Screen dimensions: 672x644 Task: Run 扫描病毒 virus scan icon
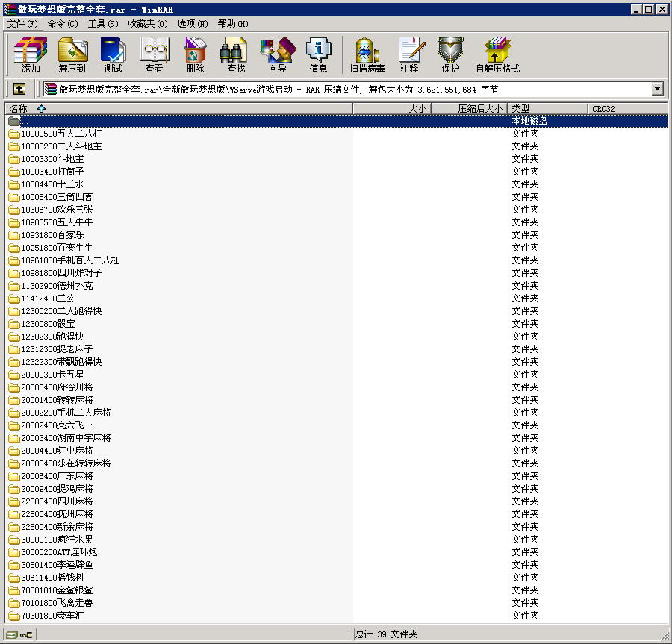click(367, 54)
